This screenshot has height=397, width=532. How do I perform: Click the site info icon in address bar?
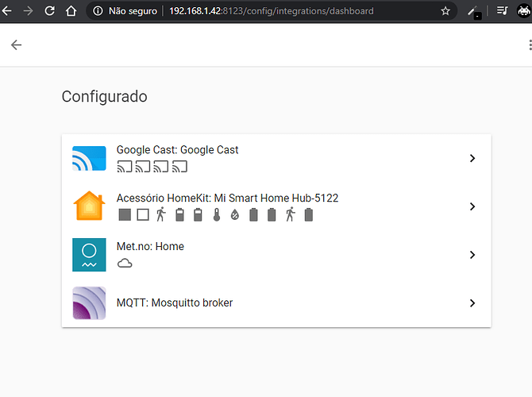click(x=98, y=11)
